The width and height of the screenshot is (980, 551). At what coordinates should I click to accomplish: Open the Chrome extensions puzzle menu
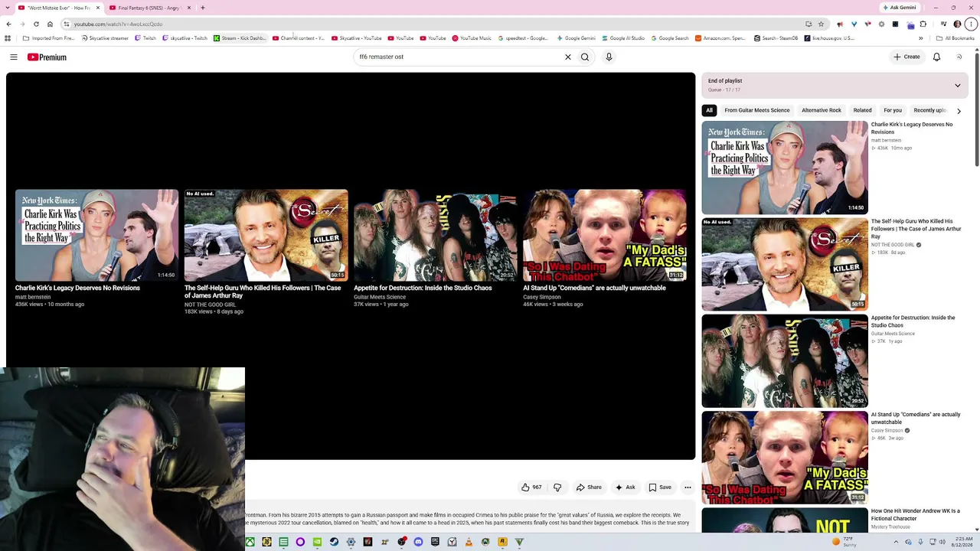click(x=923, y=24)
